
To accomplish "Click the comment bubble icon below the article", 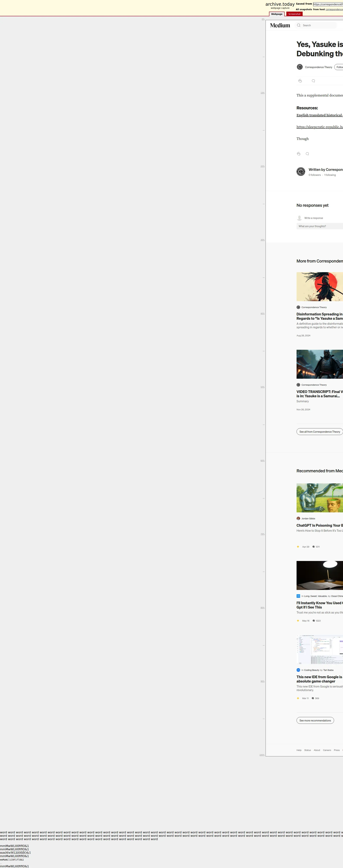I will point(307,154).
